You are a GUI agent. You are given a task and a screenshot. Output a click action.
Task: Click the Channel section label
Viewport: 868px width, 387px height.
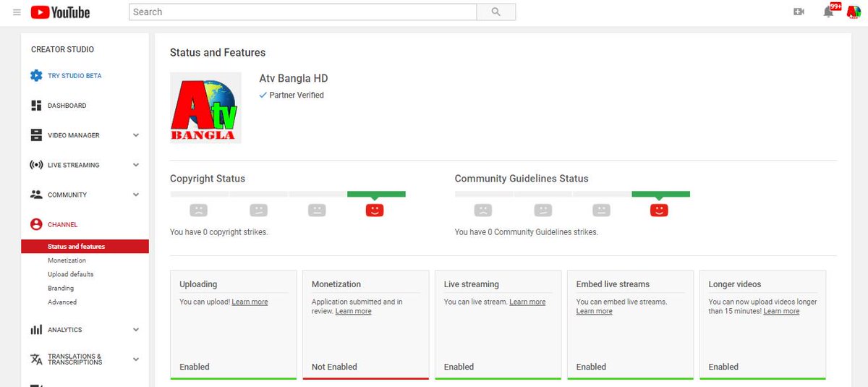click(x=62, y=225)
